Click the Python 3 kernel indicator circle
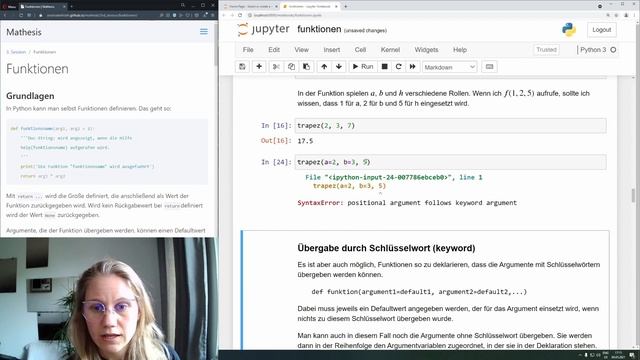This screenshot has height=360, width=640. pos(613,50)
